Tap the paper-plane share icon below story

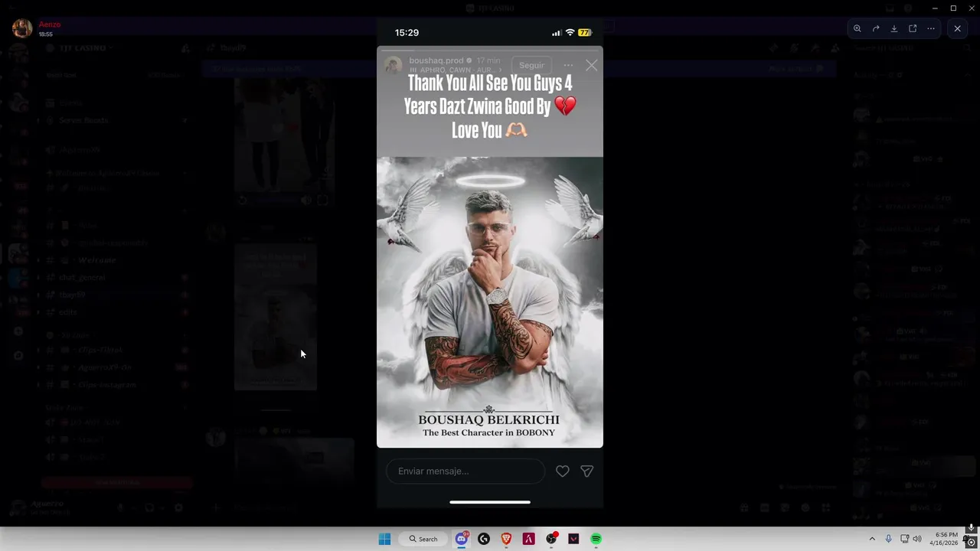[x=586, y=471]
